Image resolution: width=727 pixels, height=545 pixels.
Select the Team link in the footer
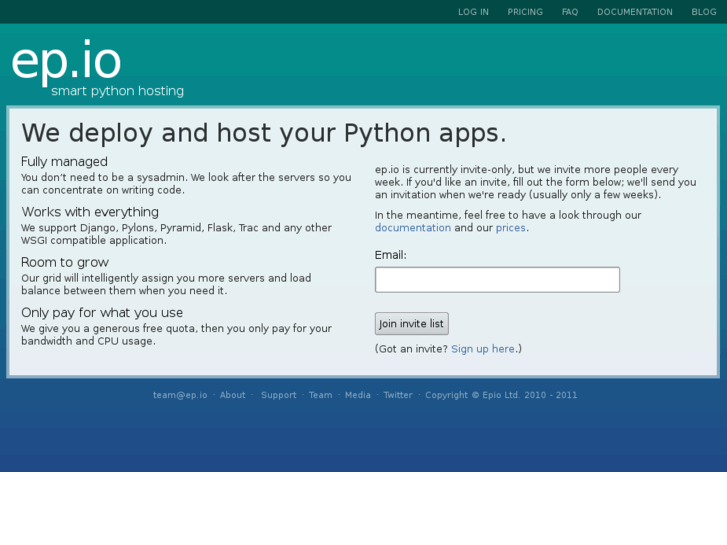pos(320,395)
